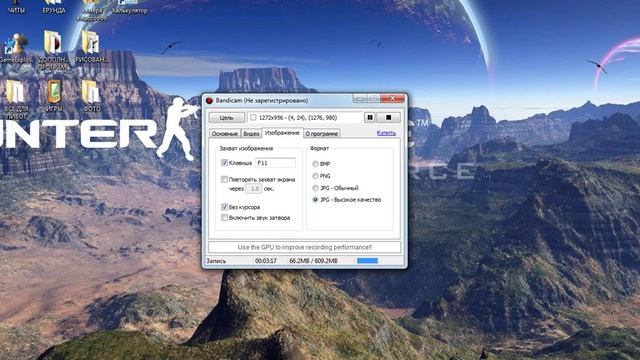Toggle checkbox beside 1272x956 target area
640x360 pixels.
[253, 118]
